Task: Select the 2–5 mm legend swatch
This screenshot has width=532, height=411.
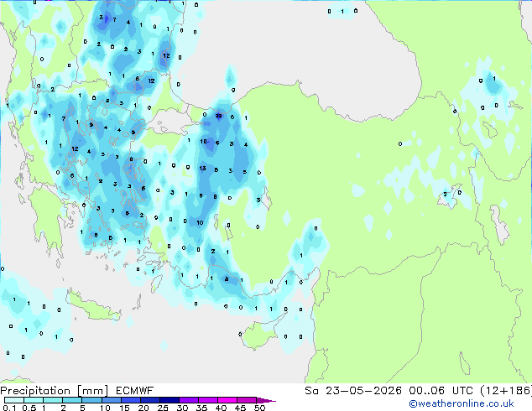Action: click(72, 400)
